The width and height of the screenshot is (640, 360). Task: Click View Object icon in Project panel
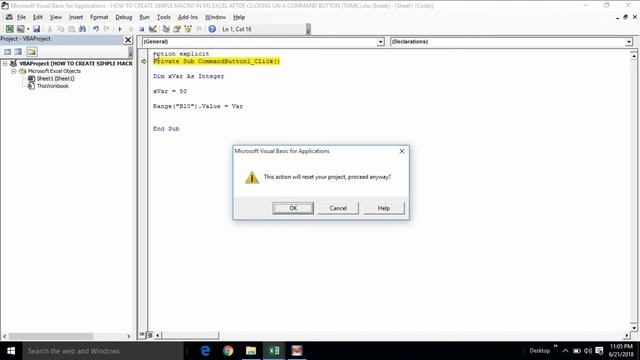tap(18, 52)
